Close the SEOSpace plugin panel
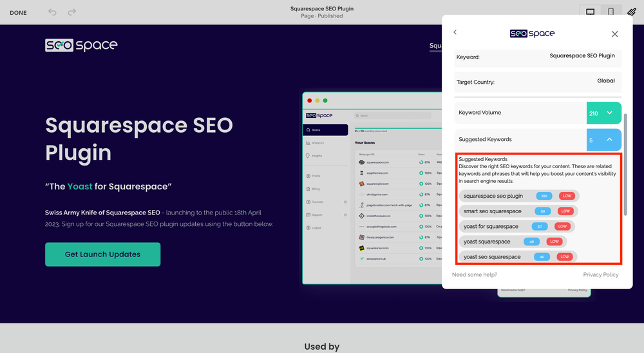This screenshot has width=644, height=353. pyautogui.click(x=614, y=34)
